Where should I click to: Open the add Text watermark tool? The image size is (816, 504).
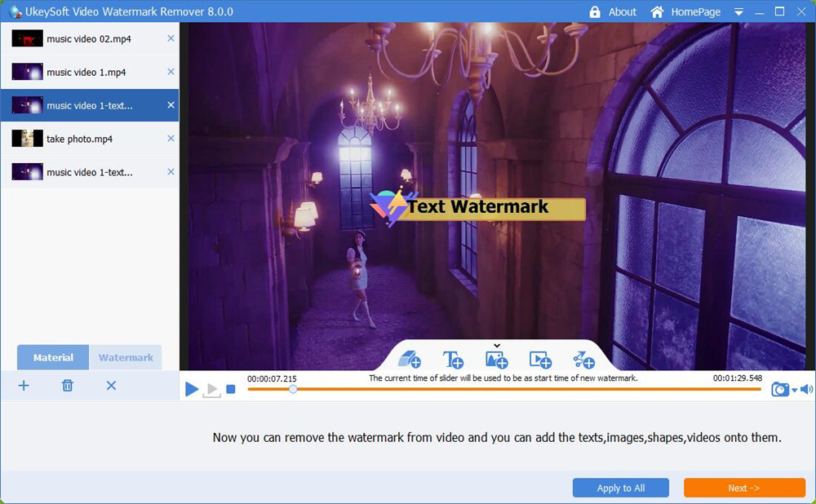(454, 361)
